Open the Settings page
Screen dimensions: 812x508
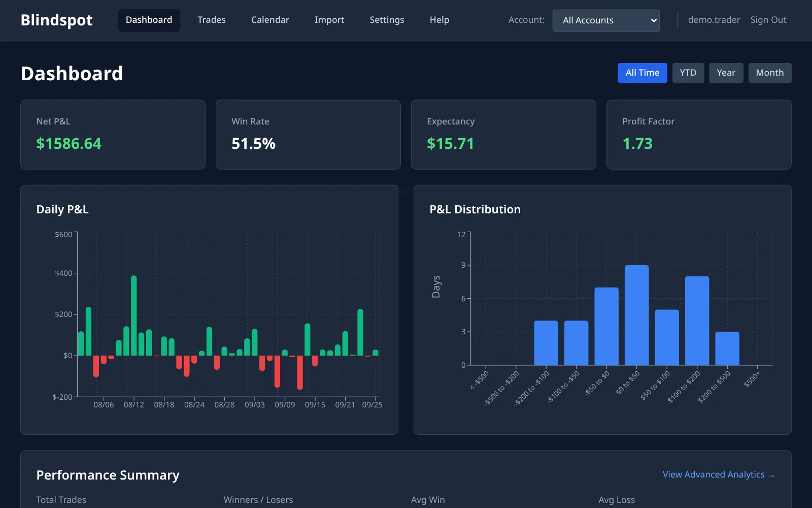click(387, 20)
